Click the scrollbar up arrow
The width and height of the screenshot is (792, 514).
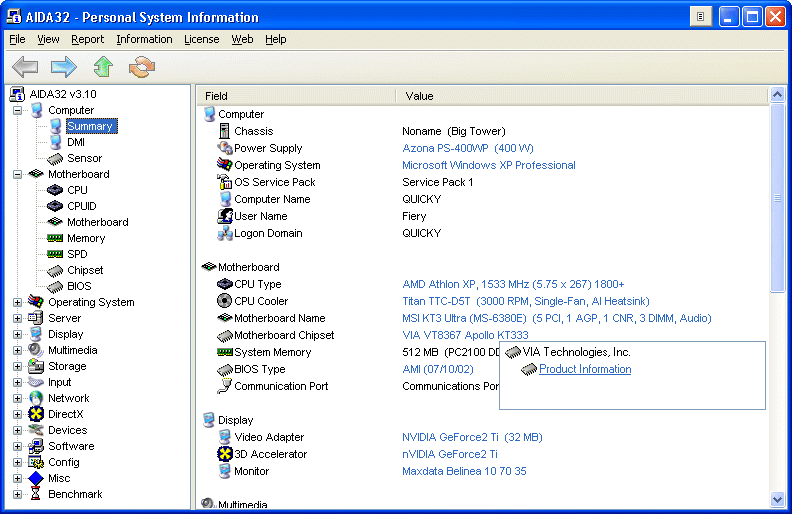777,94
